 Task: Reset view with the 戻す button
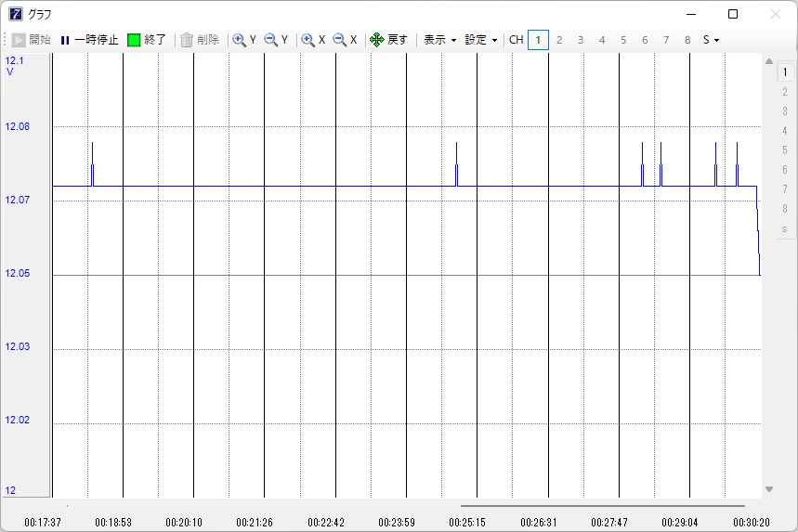[388, 40]
